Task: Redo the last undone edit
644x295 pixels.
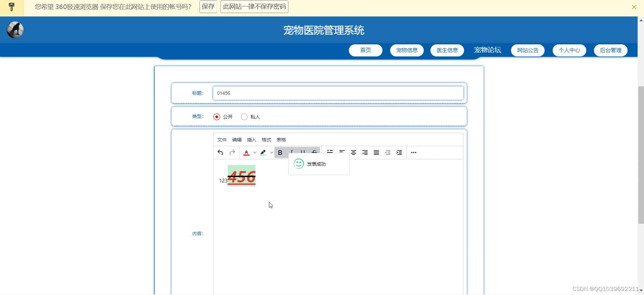Action: [232, 153]
